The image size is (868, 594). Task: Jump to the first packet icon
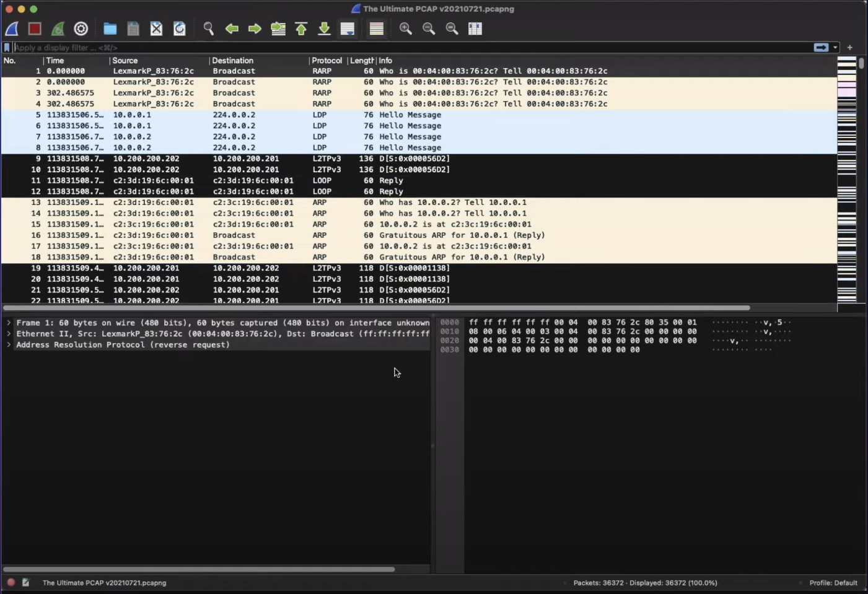point(301,28)
